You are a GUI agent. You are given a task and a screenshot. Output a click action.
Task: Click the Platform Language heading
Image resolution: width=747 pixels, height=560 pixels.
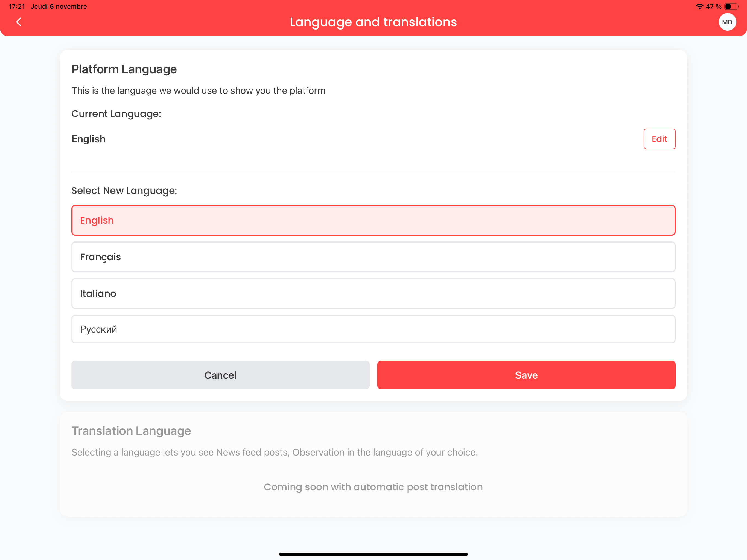pos(124,69)
